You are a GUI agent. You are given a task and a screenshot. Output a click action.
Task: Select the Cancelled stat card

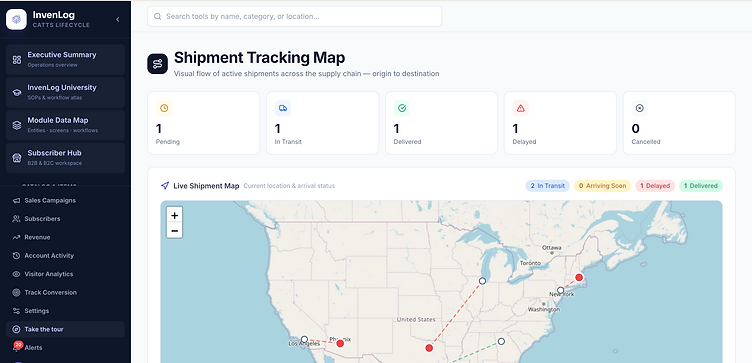pyautogui.click(x=679, y=123)
